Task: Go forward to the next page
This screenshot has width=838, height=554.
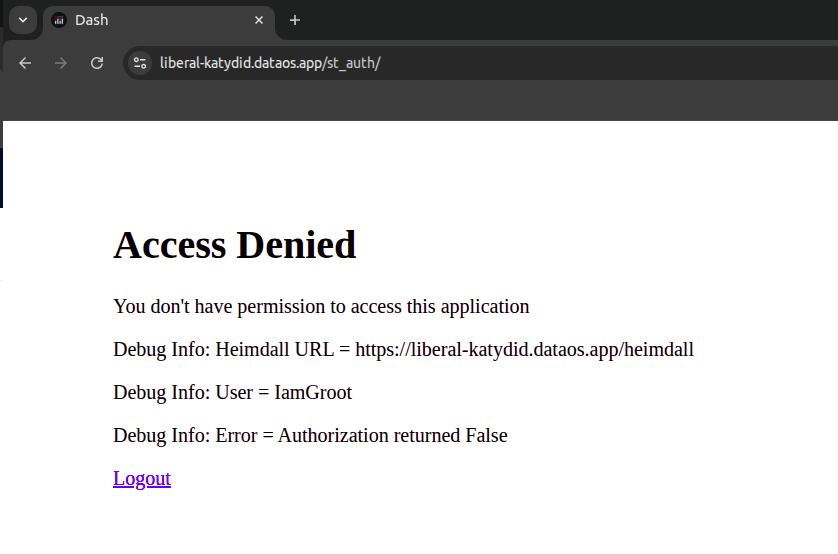Action: (x=61, y=63)
